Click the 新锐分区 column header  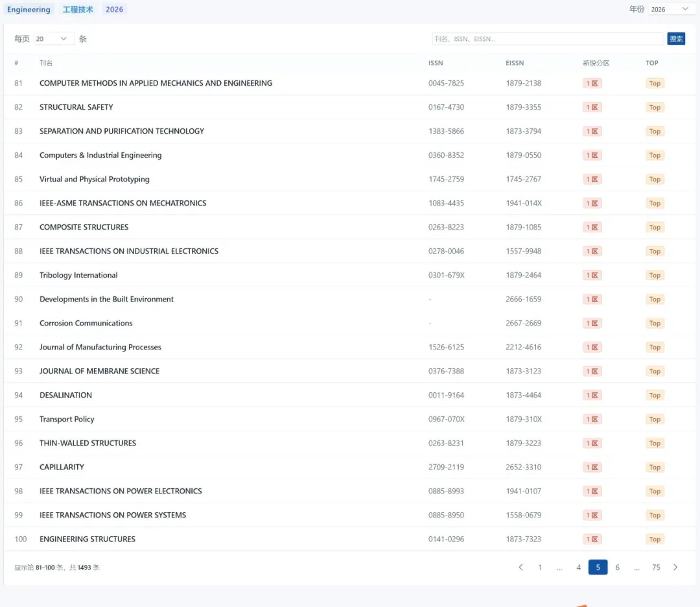coord(596,63)
